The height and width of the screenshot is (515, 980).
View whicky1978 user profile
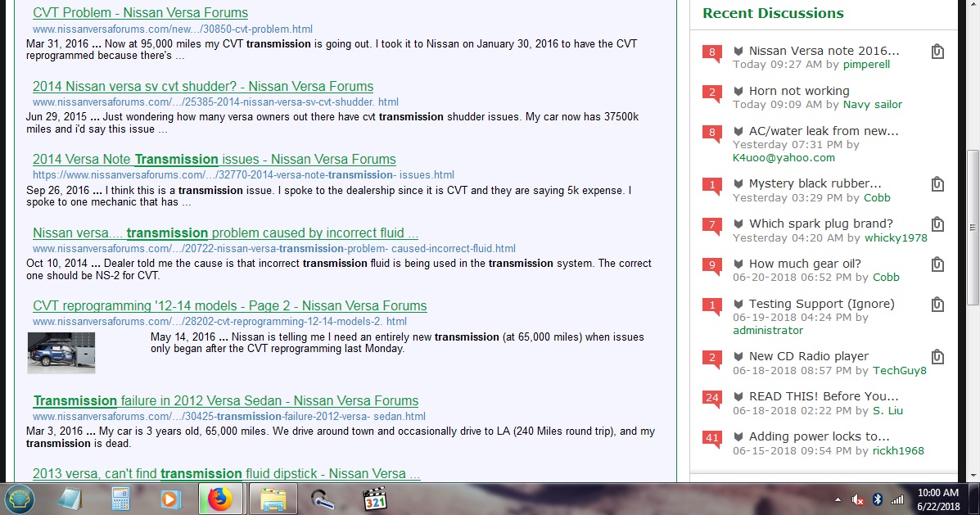896,237
